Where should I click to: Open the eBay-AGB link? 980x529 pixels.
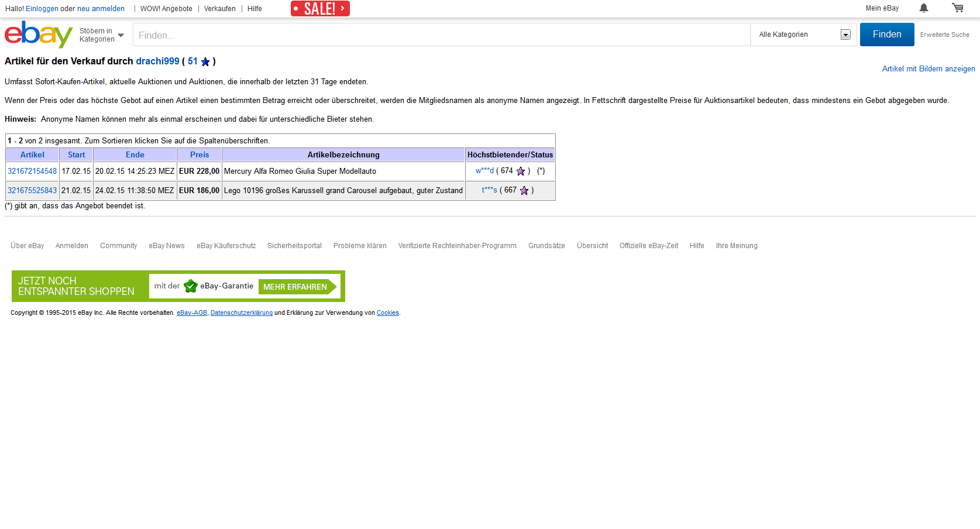(x=192, y=313)
